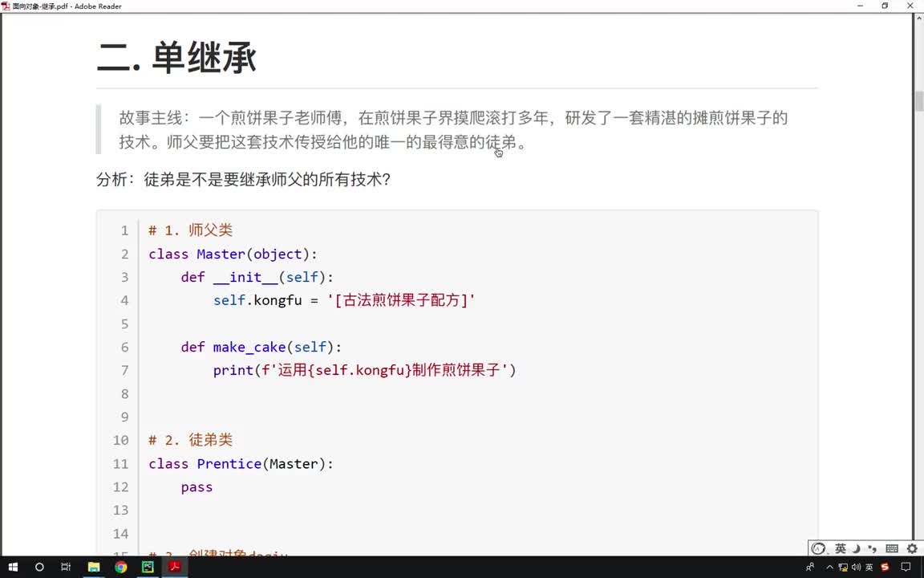Click the 'pass' keyword on line 12
The width and height of the screenshot is (924, 578).
[197, 487]
